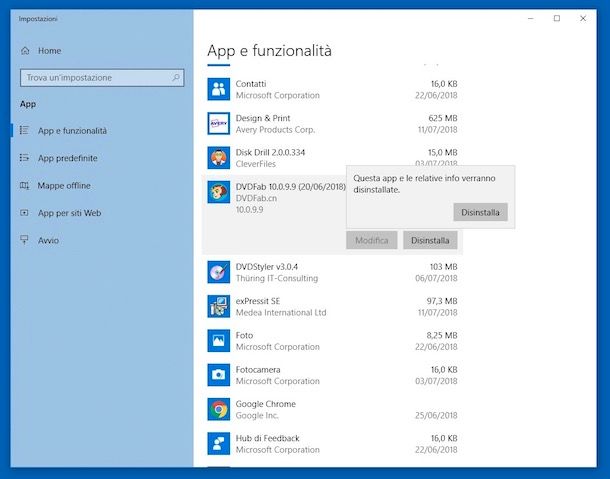Select Google Chrome entry name
The image size is (610, 479).
coord(266,404)
